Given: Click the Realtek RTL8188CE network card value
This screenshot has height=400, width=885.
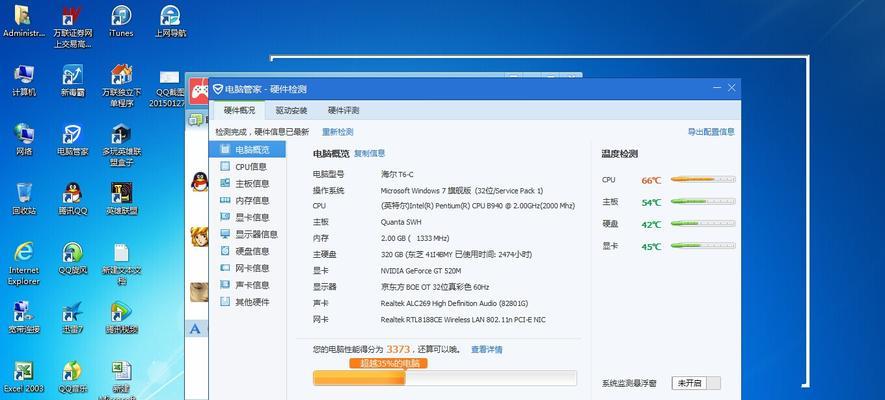Looking at the screenshot, I should tap(463, 320).
